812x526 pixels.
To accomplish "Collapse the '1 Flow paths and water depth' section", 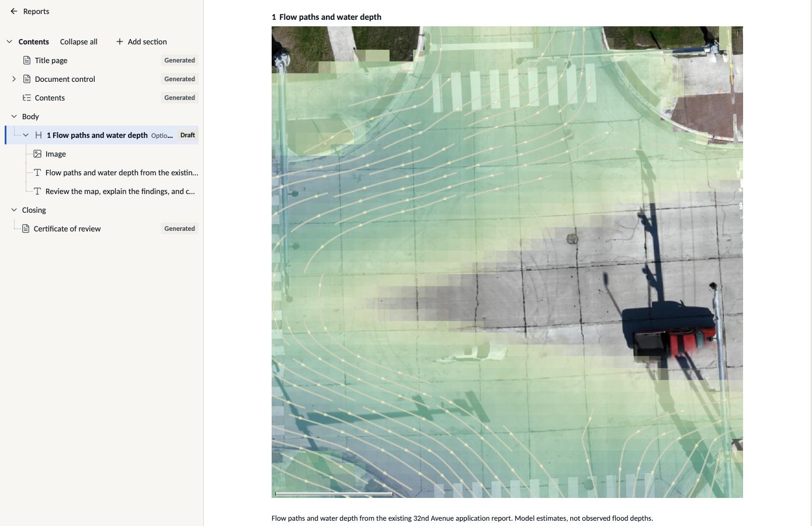I will coord(26,135).
